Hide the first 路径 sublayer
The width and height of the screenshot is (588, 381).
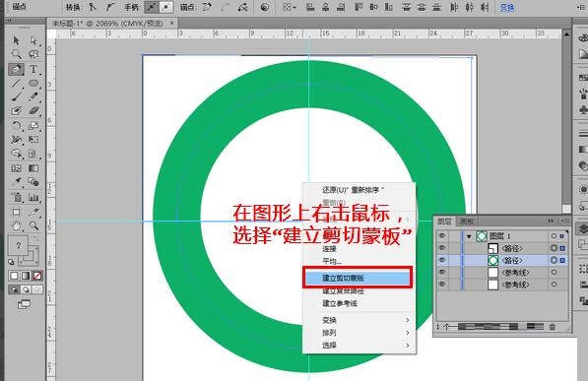click(x=442, y=248)
